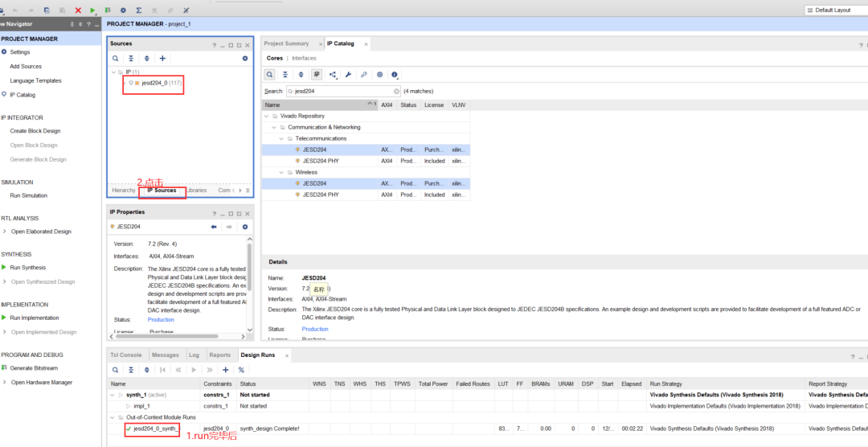Click the wrench Customize IP icon
Screen dimensions: 868x447
pyautogui.click(x=348, y=74)
